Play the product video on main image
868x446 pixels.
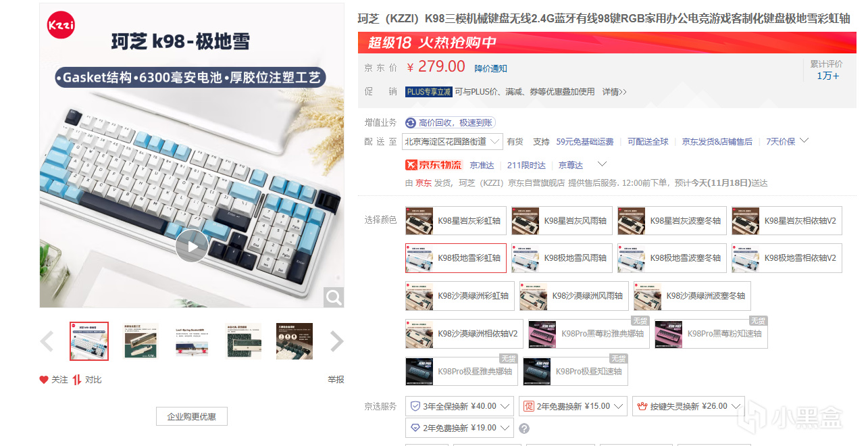pos(192,246)
